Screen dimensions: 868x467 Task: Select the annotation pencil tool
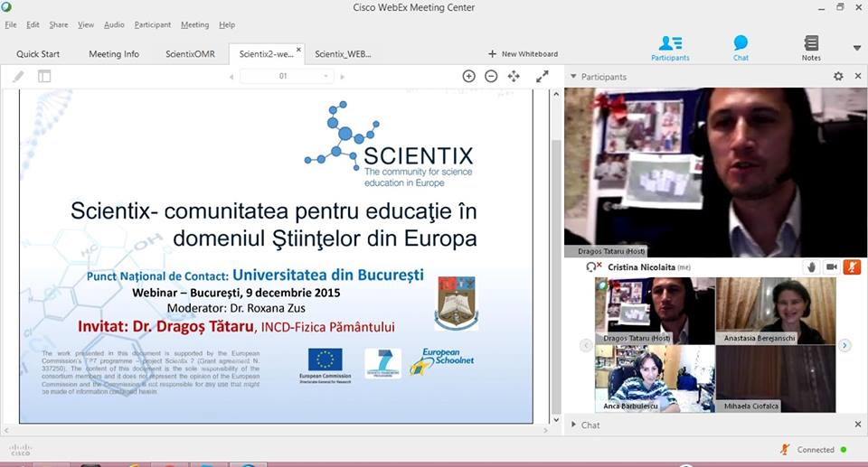18,77
